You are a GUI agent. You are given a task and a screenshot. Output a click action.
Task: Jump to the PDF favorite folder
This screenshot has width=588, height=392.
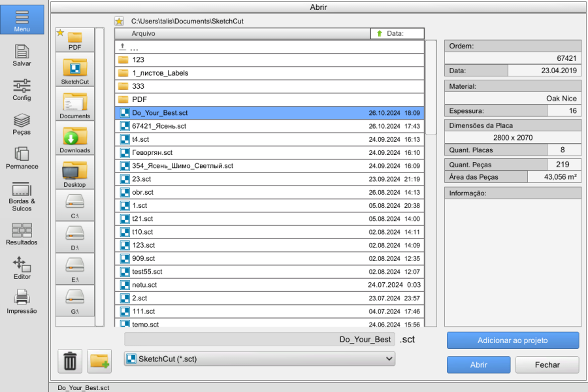coord(75,40)
